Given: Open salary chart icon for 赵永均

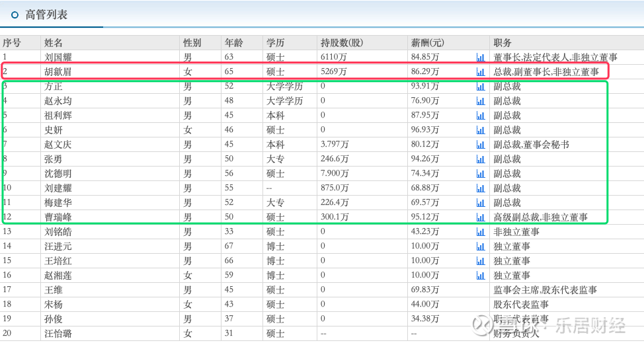Looking at the screenshot, I should 480,101.
